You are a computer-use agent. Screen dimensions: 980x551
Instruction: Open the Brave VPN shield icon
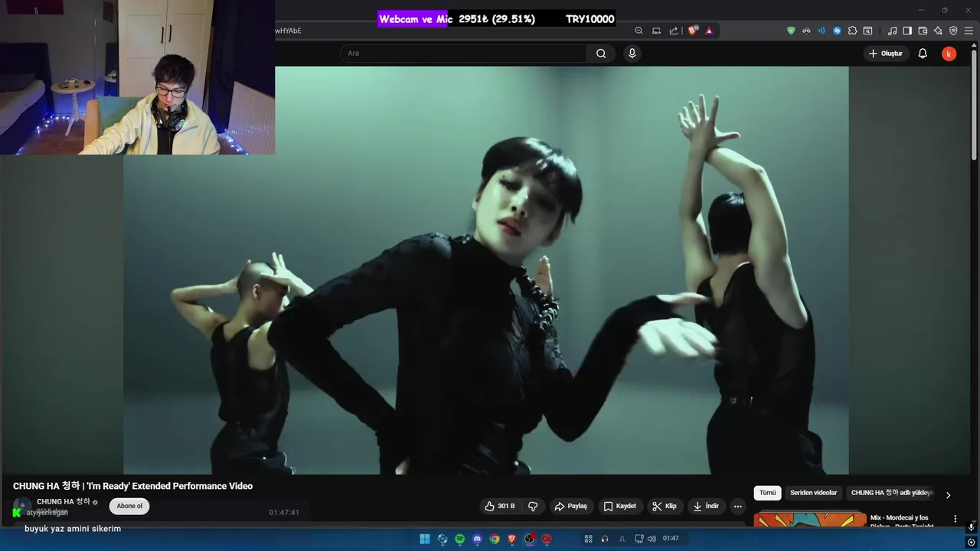[953, 31]
